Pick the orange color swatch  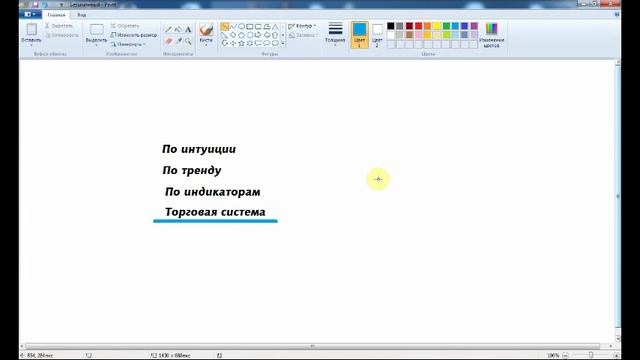pyautogui.click(x=427, y=26)
